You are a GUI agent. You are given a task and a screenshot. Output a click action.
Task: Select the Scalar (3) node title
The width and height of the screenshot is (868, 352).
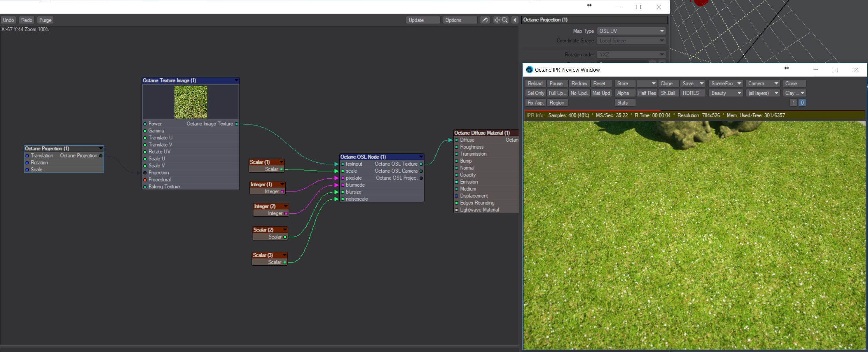pos(263,255)
